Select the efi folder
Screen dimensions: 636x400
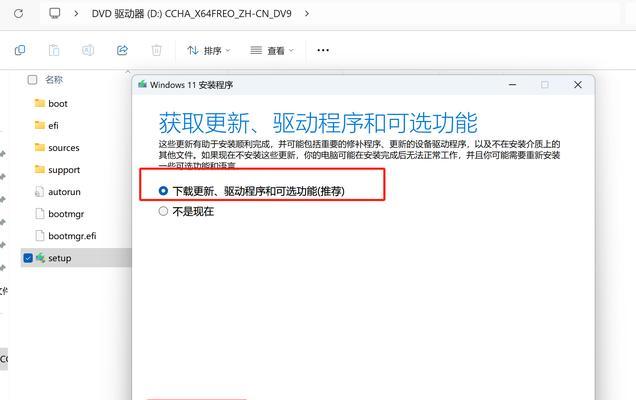[53, 125]
